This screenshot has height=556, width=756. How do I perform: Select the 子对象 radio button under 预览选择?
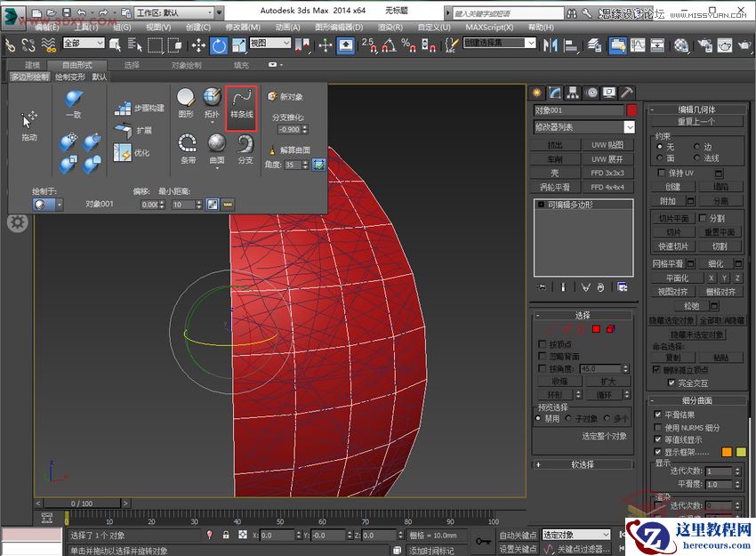coord(568,417)
